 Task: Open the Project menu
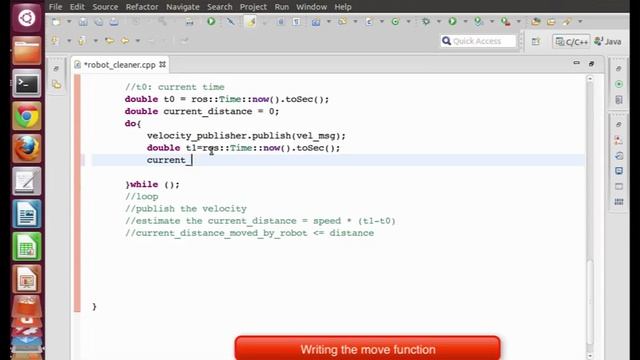click(x=253, y=7)
